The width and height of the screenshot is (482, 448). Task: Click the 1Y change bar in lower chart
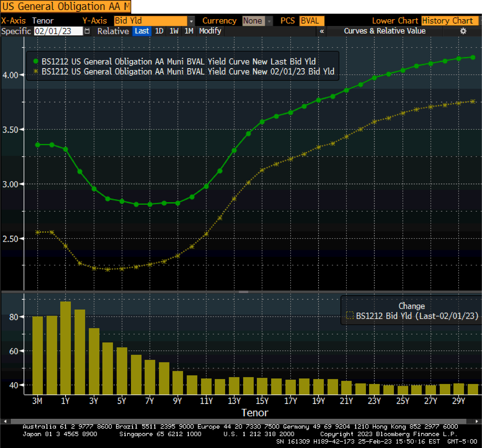pyautogui.click(x=65, y=348)
